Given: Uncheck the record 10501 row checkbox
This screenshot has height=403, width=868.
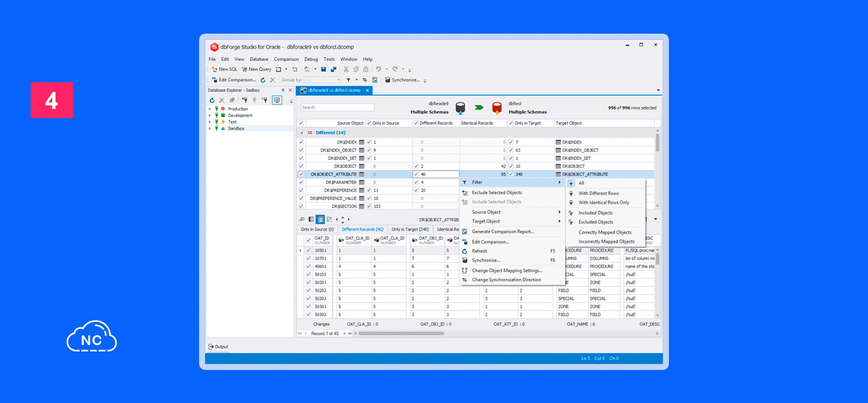Looking at the screenshot, I should [x=308, y=250].
